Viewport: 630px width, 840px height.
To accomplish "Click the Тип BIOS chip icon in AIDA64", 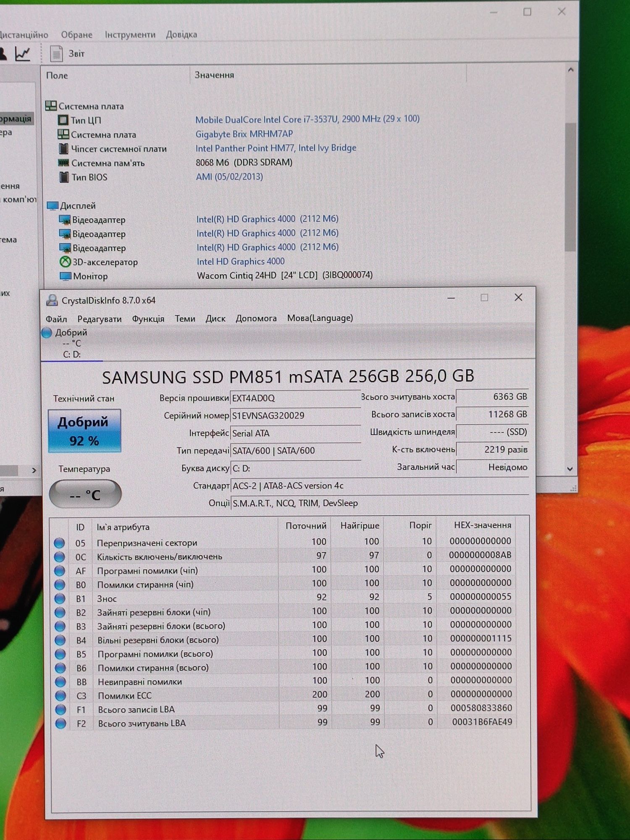I will 64,177.
